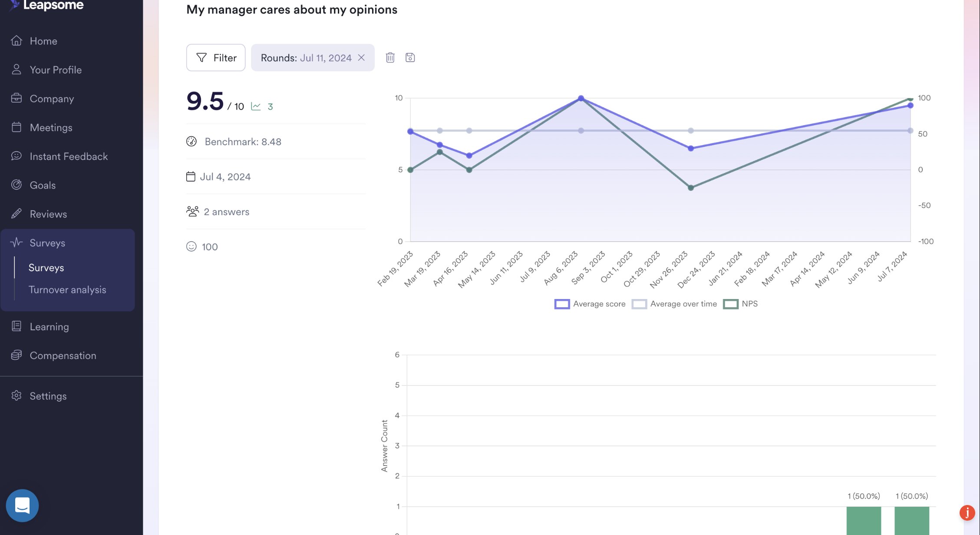Click the orange j badge icon

[967, 512]
